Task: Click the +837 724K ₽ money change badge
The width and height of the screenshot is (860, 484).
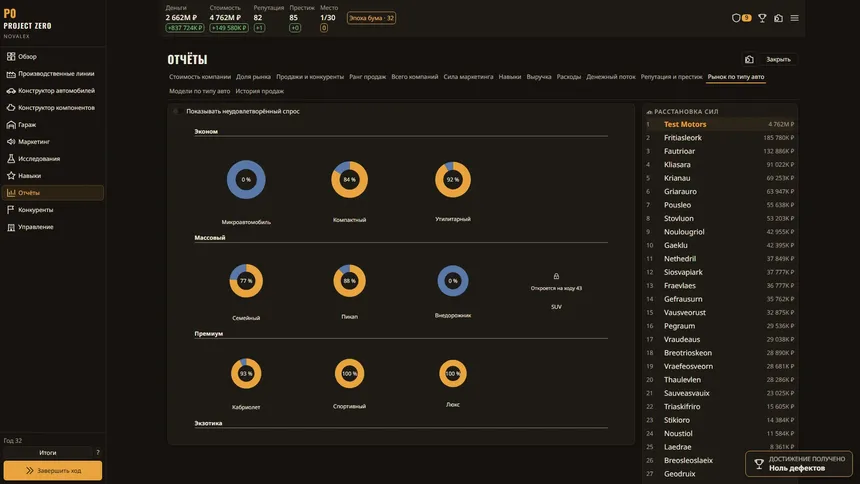Action: pyautogui.click(x=185, y=28)
